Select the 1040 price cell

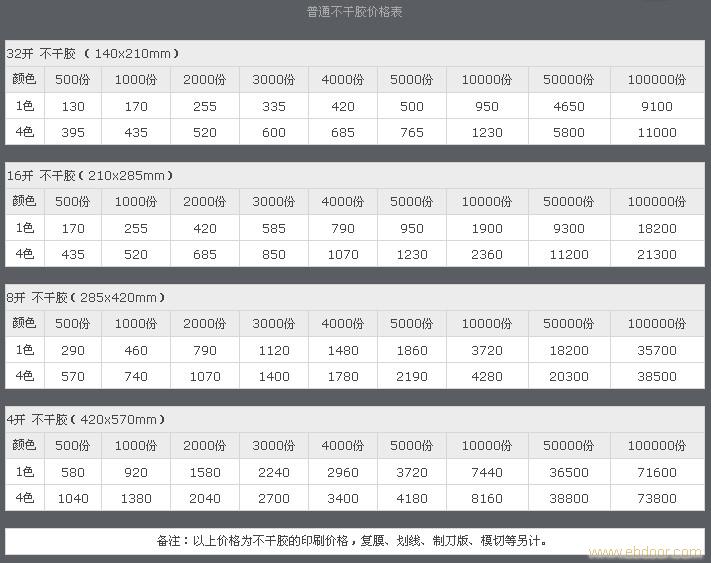[x=73, y=498]
